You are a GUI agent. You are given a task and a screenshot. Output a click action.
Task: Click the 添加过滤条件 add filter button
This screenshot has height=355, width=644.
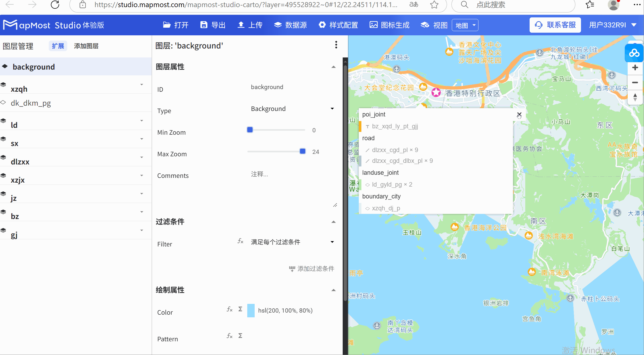pos(311,269)
